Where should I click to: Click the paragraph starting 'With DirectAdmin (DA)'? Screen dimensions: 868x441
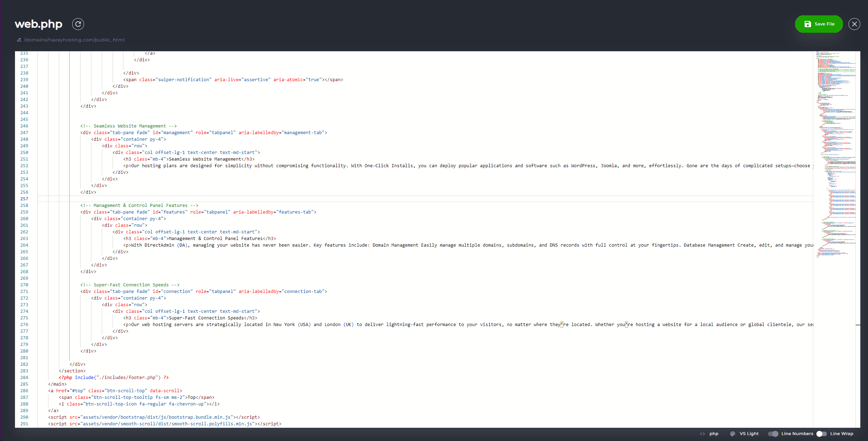click(x=468, y=245)
